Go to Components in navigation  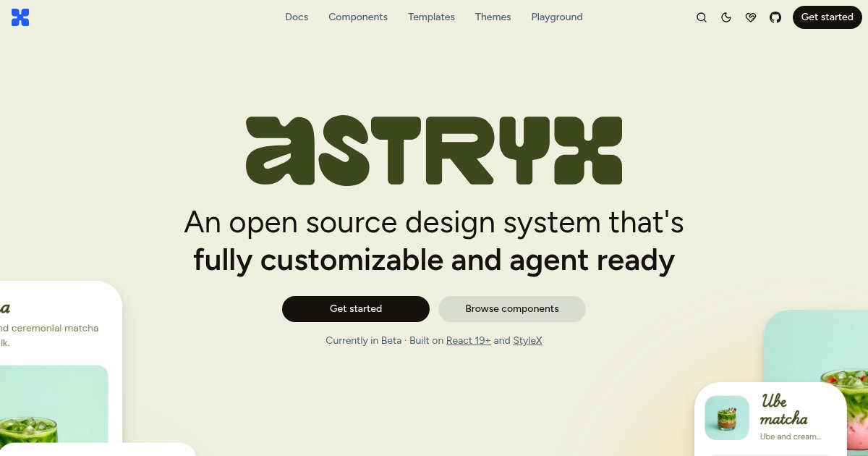click(x=358, y=17)
